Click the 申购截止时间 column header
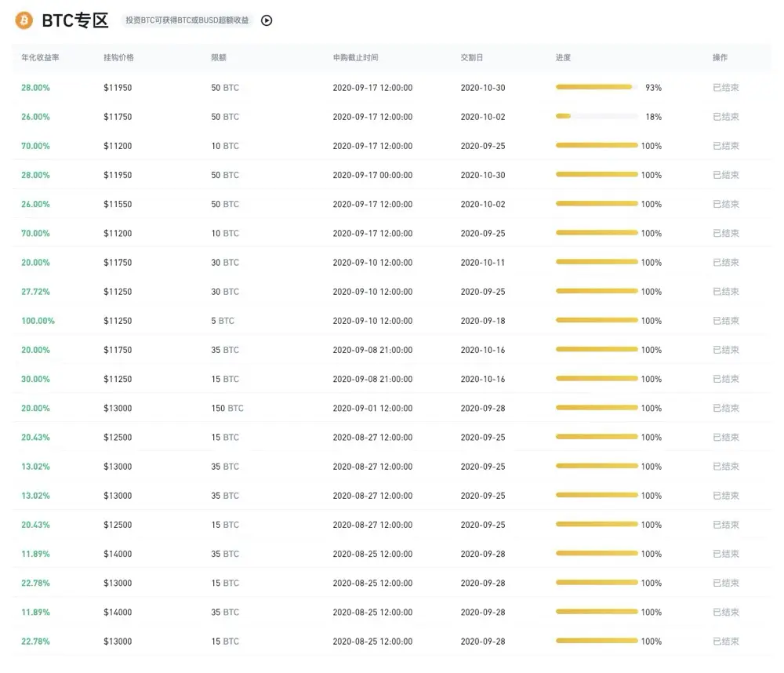 pos(355,57)
